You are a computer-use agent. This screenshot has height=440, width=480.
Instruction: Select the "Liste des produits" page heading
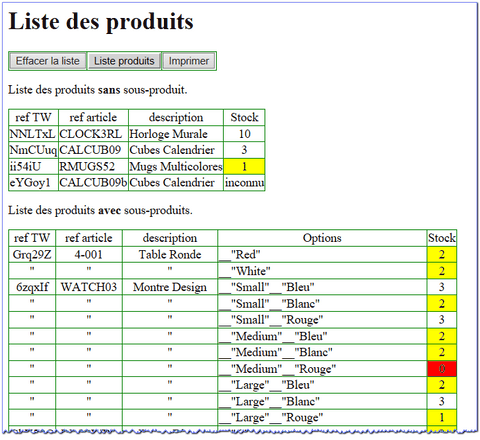click(x=101, y=22)
